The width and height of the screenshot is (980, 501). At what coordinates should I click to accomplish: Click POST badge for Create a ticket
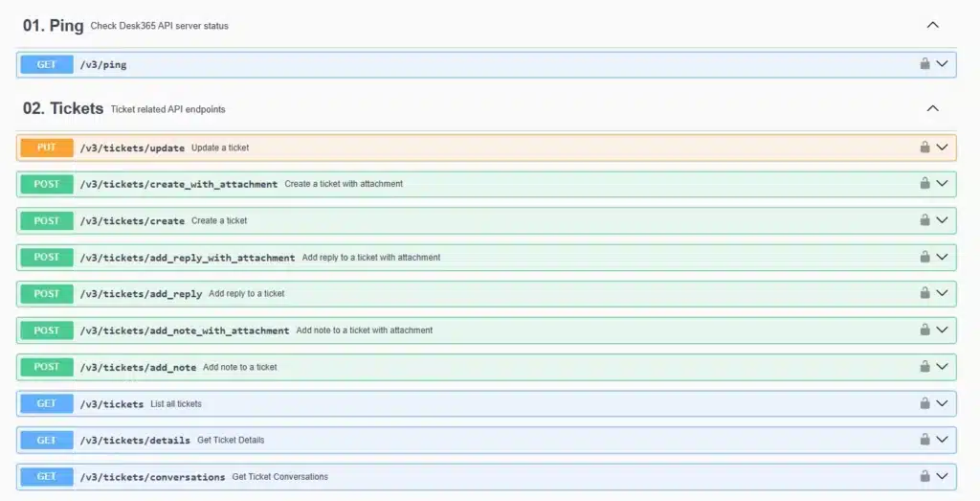tap(47, 220)
